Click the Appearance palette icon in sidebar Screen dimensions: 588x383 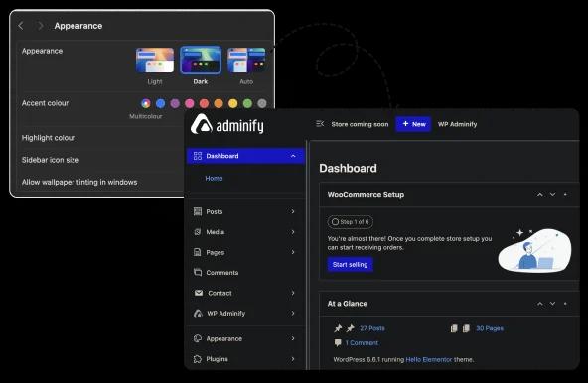coord(198,338)
